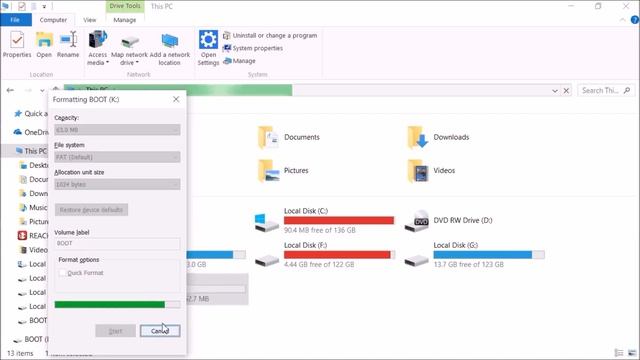Click '13.7 GB free of 123 GB' text
Image resolution: width=640 pixels, height=360 pixels.
469,264
